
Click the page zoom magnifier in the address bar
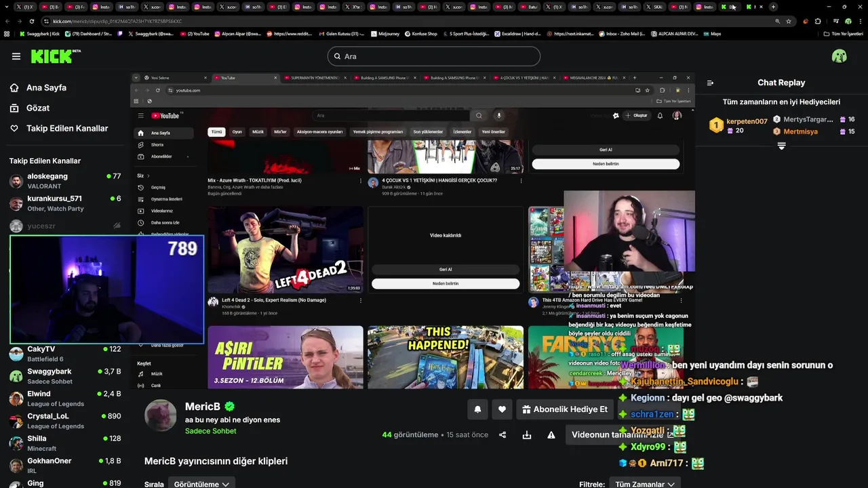[777, 21]
